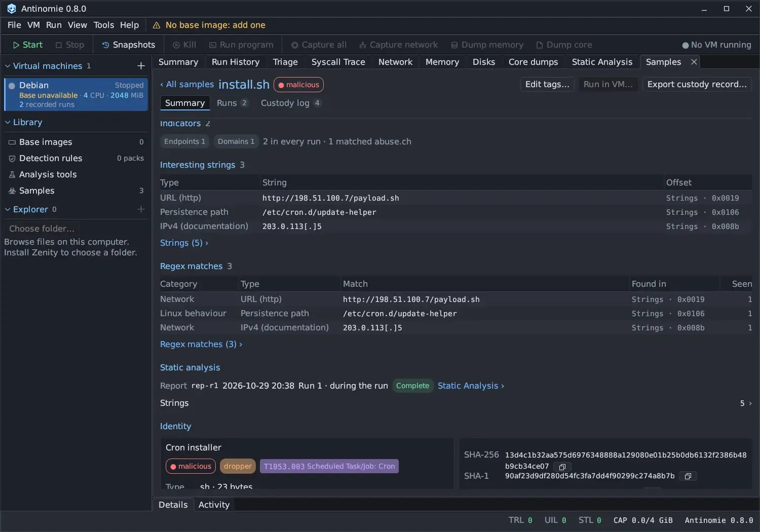Click the Stop VM button
760x532 pixels.
pyautogui.click(x=70, y=45)
